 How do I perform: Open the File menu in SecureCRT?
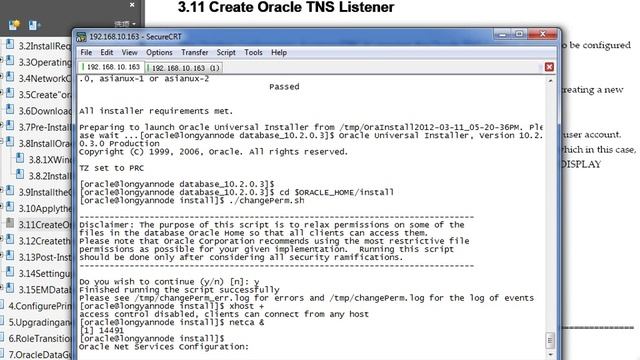[86, 53]
